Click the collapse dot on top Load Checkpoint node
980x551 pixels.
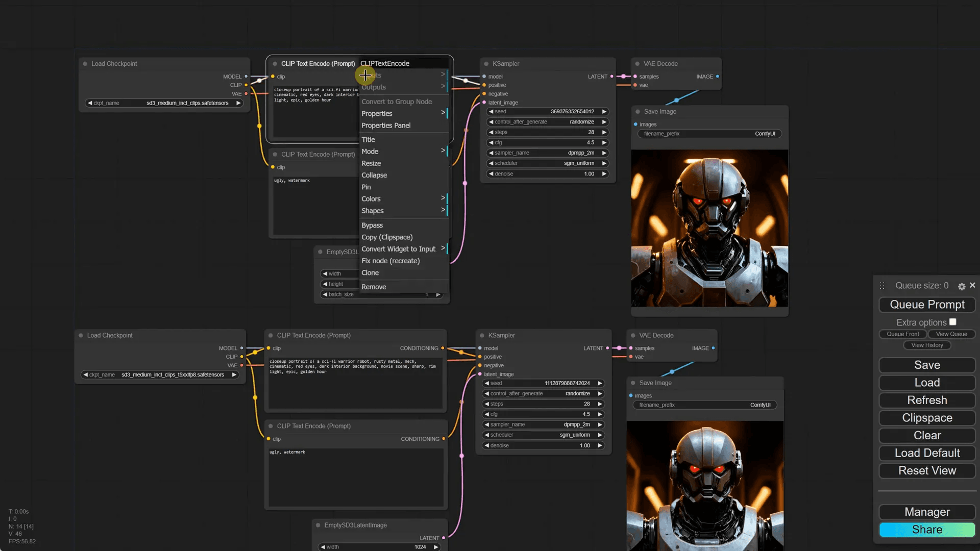click(x=85, y=64)
